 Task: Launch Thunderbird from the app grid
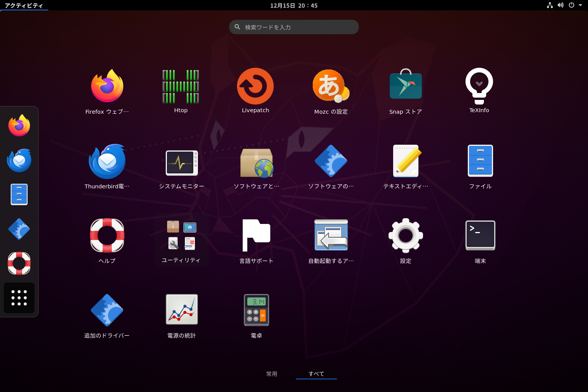(x=107, y=161)
